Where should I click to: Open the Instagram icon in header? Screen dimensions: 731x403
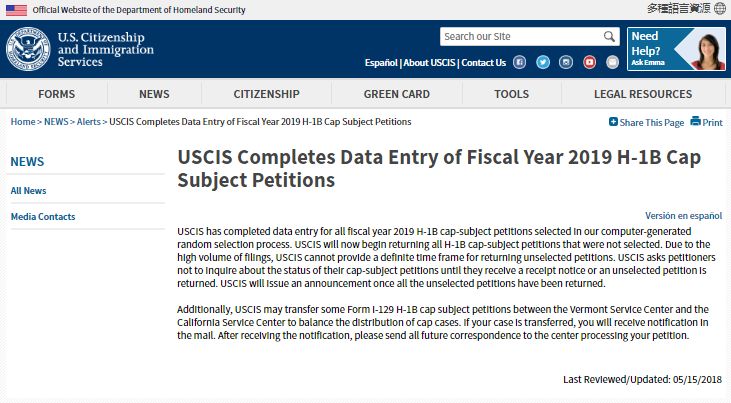566,62
